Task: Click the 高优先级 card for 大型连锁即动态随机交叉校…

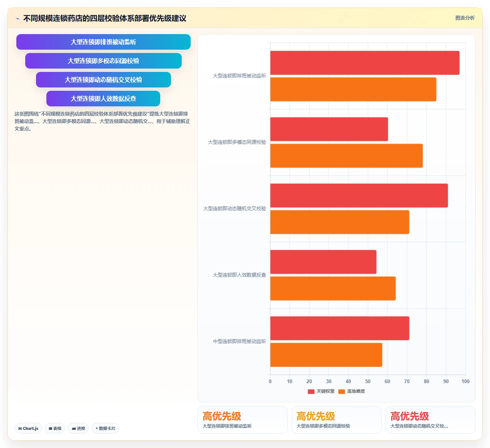Action: click(430, 419)
